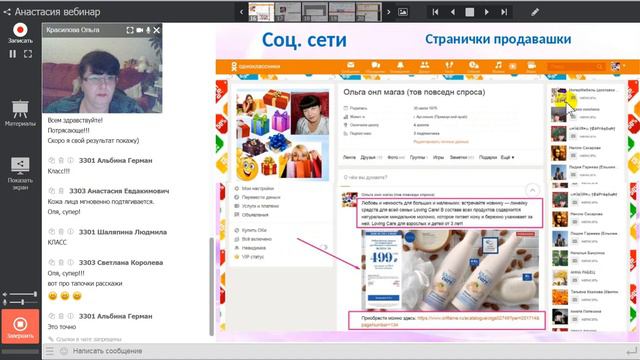Close the Красилова Ольга video panel
640x360 pixels.
click(x=156, y=30)
